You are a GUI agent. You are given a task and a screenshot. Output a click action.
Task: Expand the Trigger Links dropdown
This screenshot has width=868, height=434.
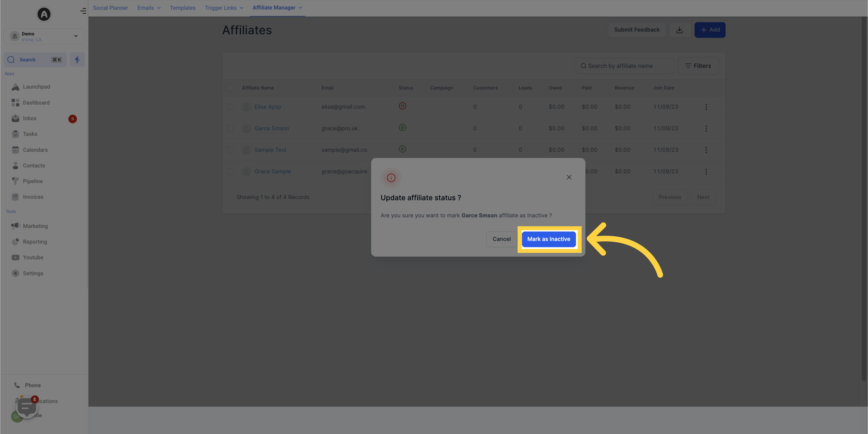tap(224, 8)
